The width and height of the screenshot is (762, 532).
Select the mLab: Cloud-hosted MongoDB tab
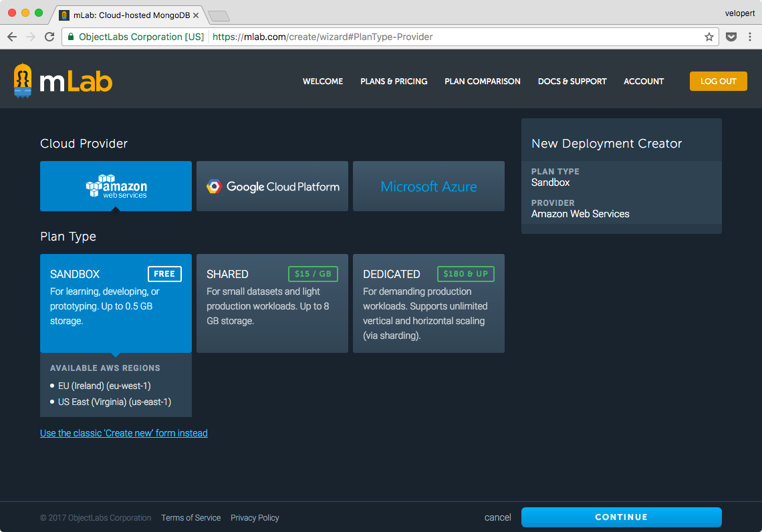pyautogui.click(x=129, y=15)
